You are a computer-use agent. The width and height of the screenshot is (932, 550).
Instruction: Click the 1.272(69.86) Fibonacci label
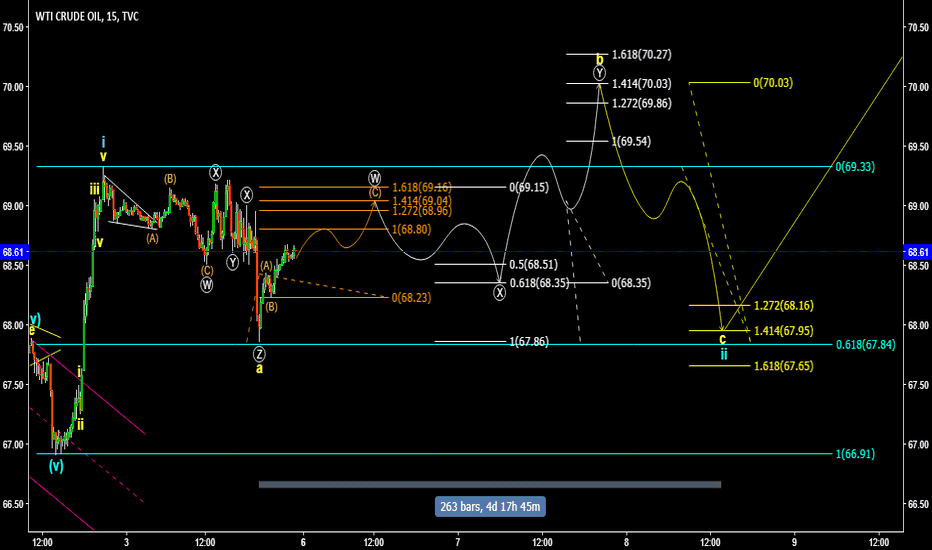pos(641,103)
